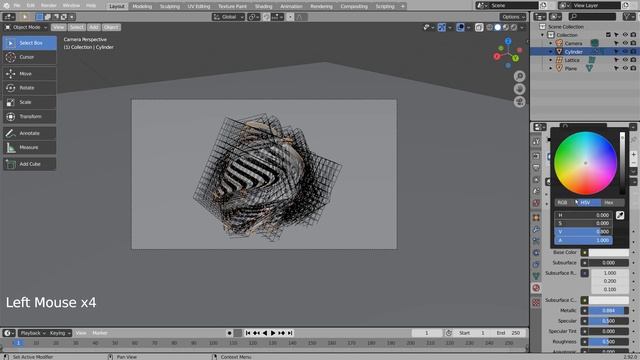Image resolution: width=640 pixels, height=360 pixels.
Task: Switch to the Modeling workspace tab
Action: click(142, 6)
